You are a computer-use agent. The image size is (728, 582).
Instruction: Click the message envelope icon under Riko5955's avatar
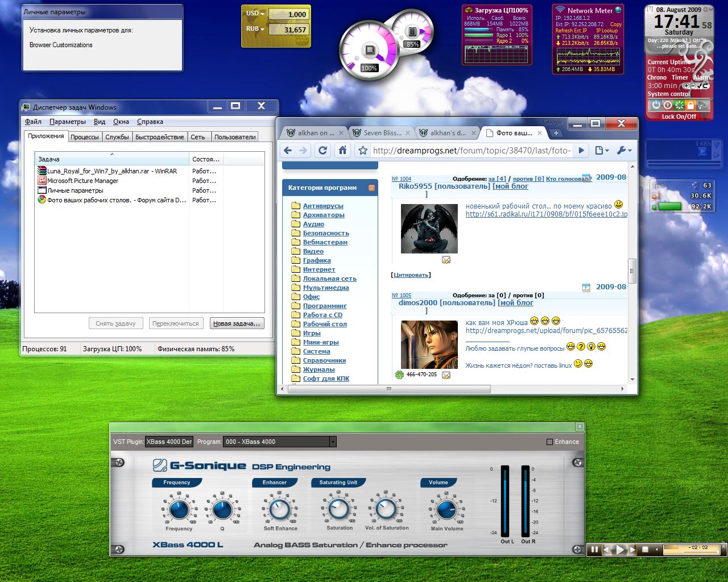point(446,260)
